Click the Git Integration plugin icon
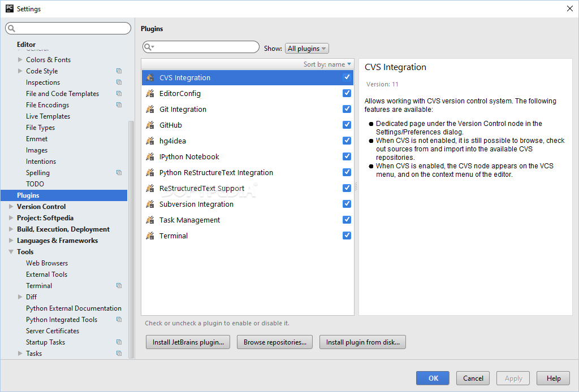The image size is (579, 392). tap(150, 109)
